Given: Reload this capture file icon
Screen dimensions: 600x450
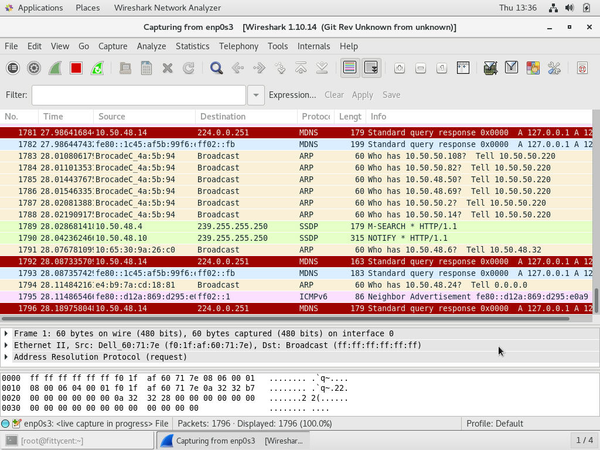Looking at the screenshot, I should coord(188,68).
